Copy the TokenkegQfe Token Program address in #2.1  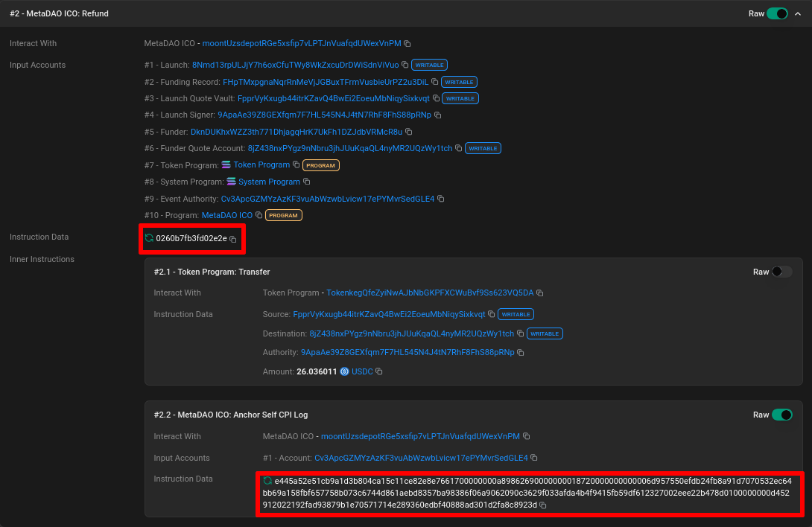pos(539,293)
